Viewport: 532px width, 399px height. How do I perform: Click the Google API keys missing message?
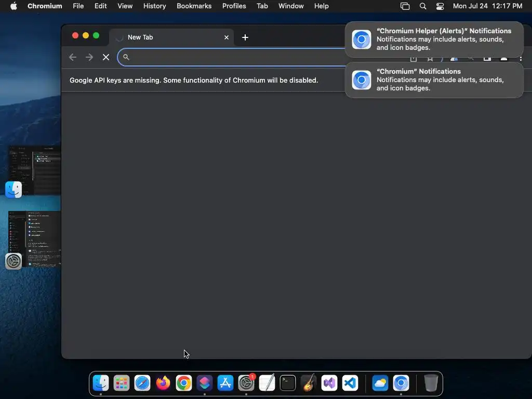point(194,81)
